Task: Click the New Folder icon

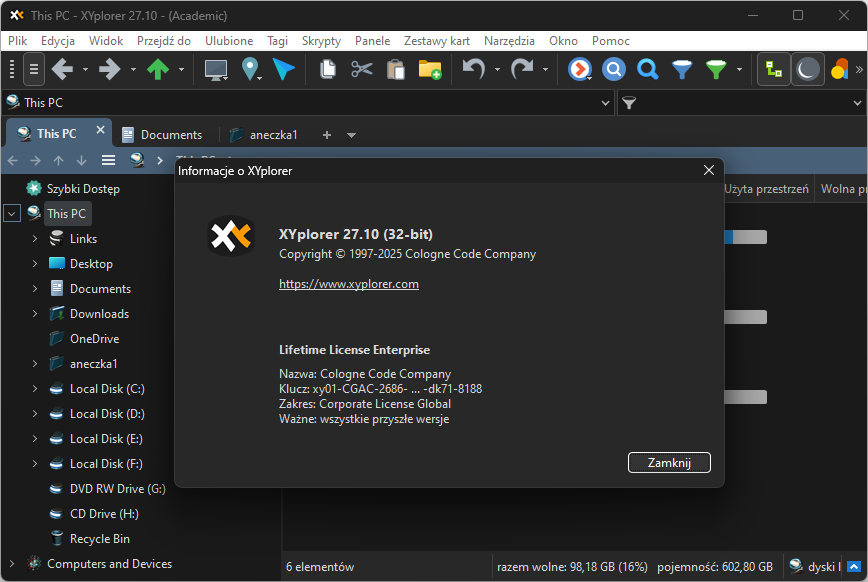Action: tap(430, 70)
